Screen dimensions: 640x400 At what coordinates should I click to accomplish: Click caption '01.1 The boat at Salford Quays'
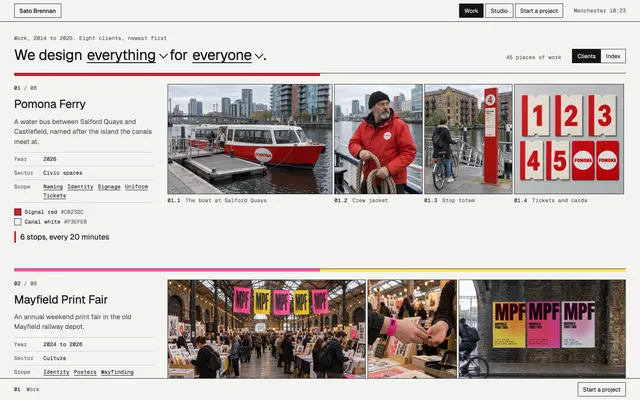(217, 200)
